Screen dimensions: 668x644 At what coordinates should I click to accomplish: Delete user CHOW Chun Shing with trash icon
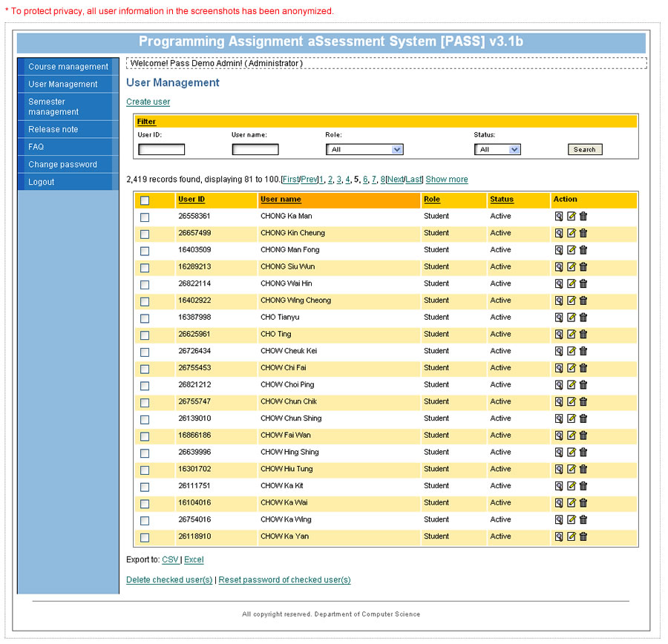point(583,418)
